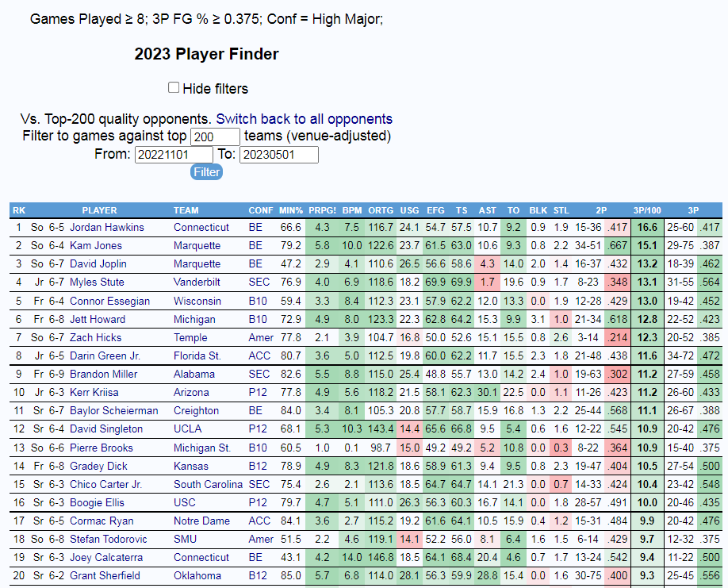Open the Florida St. team link
The height and width of the screenshot is (588, 728).
197,355
